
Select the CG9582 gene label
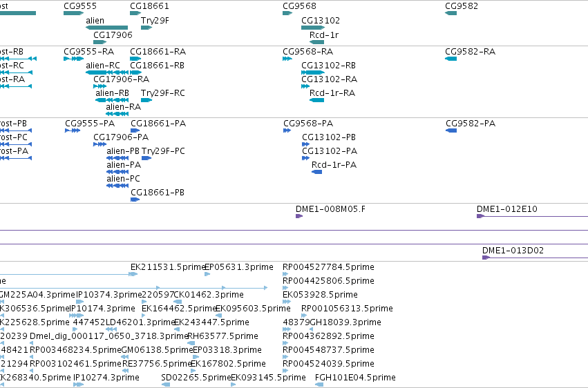click(x=462, y=6)
